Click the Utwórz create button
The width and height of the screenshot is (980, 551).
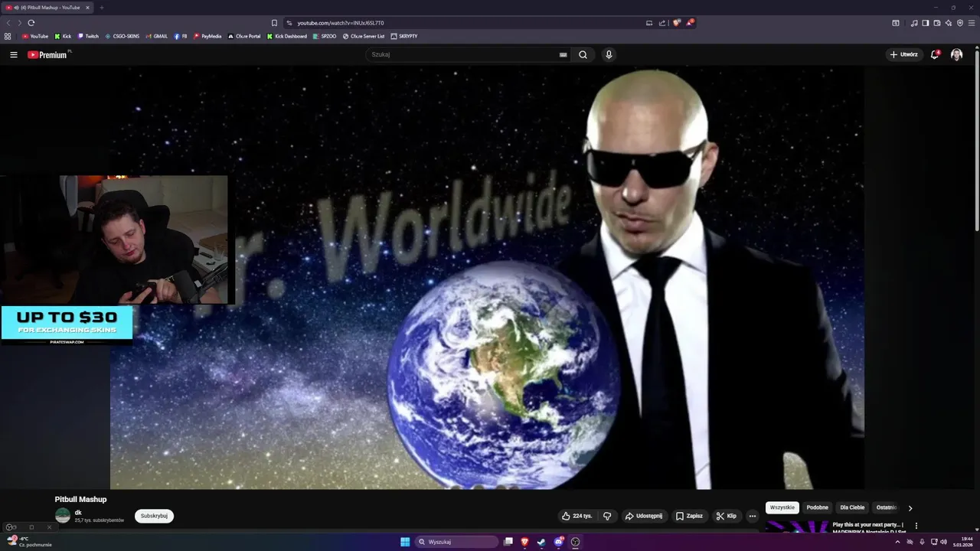pos(904,54)
